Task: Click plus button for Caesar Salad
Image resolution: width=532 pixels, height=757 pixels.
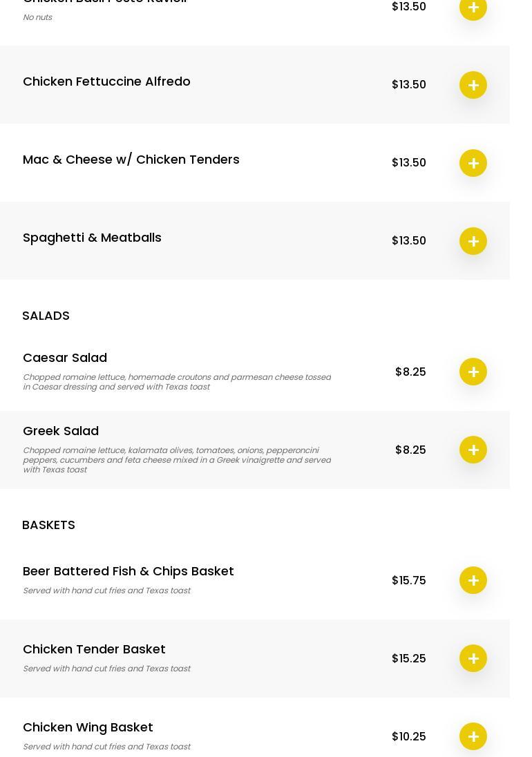Action: (473, 372)
